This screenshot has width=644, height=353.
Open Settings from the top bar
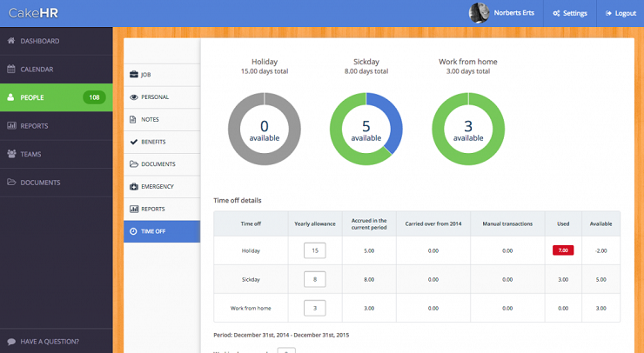pos(570,13)
